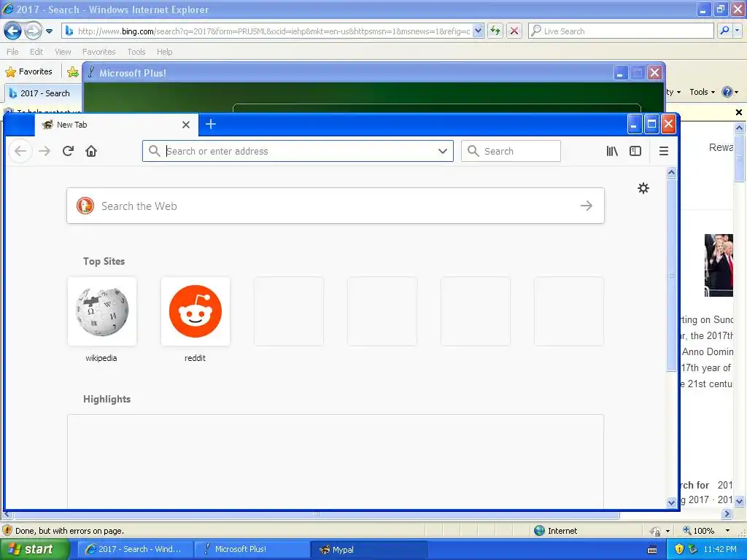The image size is (747, 560).
Task: Click the network tray icon beside the clock
Action: 693,549
